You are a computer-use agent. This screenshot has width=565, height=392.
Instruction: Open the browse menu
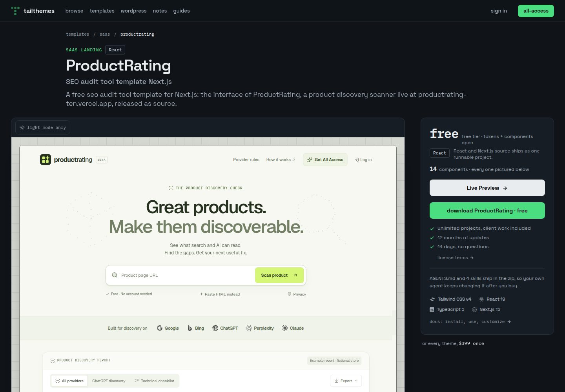74,11
